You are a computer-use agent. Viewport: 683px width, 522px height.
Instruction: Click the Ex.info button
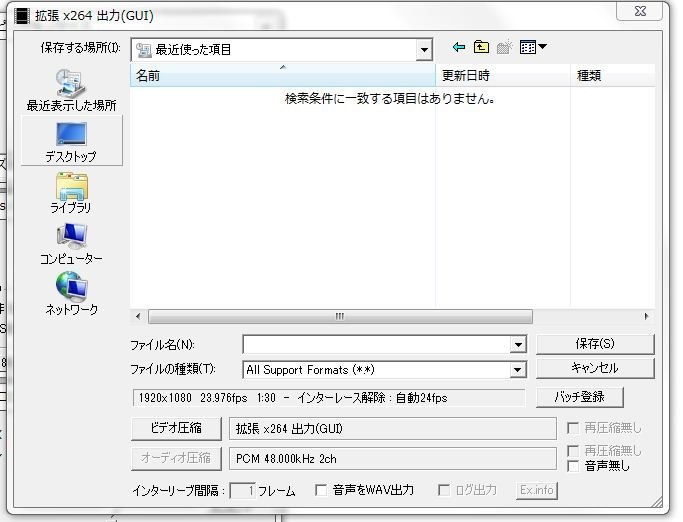(x=537, y=490)
